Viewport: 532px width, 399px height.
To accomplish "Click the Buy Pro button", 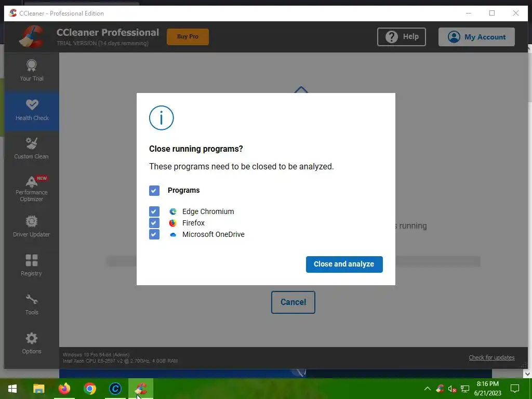I will tap(188, 37).
